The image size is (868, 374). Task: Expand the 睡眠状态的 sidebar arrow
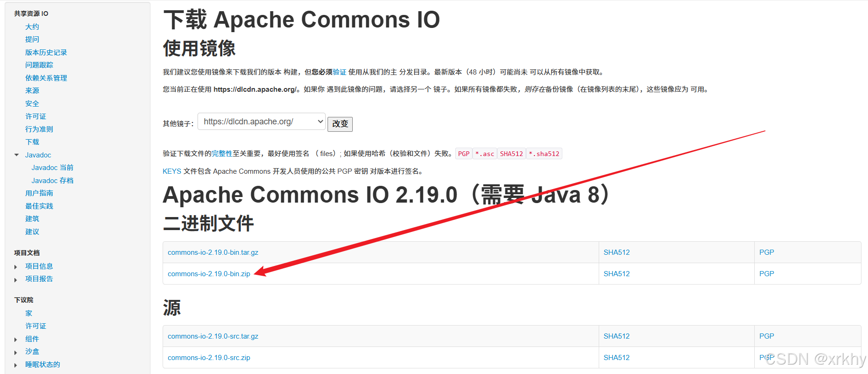click(x=16, y=365)
